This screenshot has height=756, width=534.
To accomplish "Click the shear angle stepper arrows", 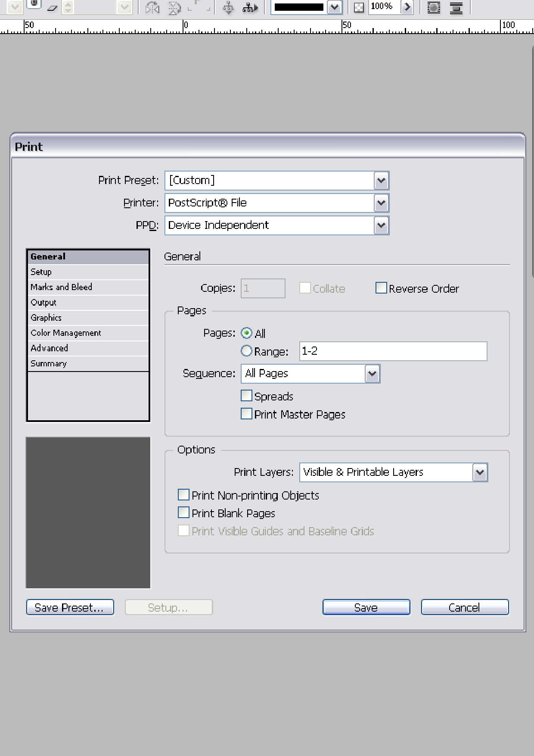I will (68, 7).
